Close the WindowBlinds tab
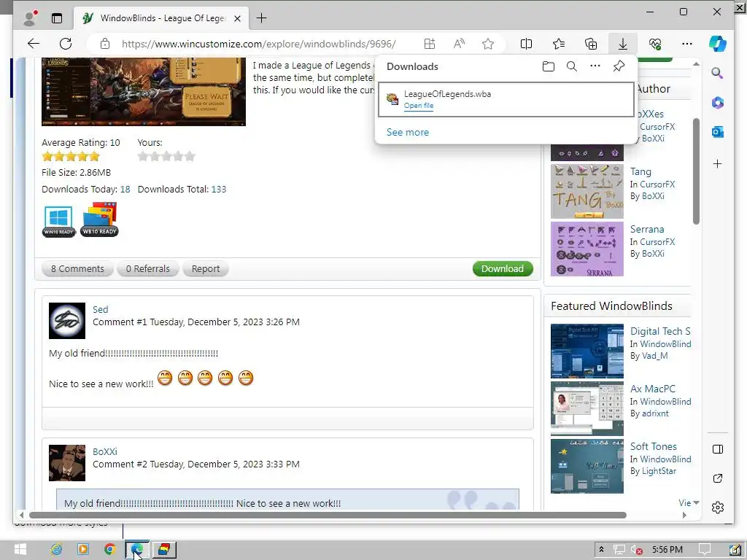Image resolution: width=747 pixels, height=560 pixels. pyautogui.click(x=238, y=18)
